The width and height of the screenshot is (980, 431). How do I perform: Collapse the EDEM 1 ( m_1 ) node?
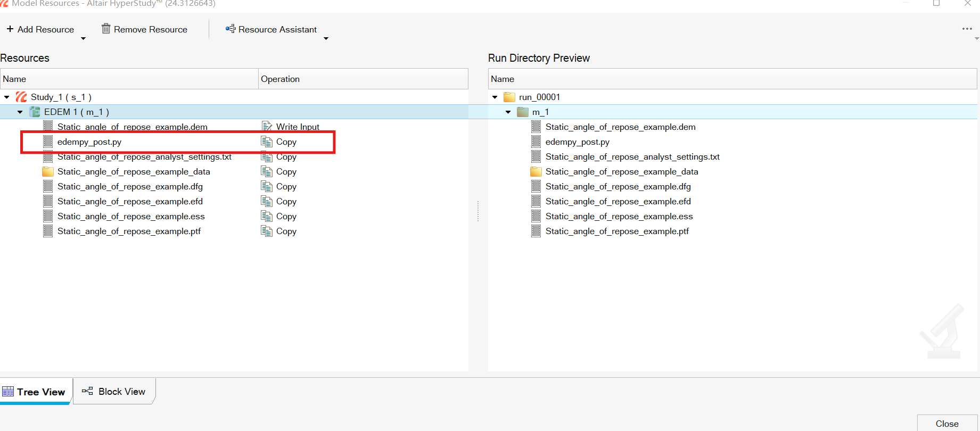[20, 112]
